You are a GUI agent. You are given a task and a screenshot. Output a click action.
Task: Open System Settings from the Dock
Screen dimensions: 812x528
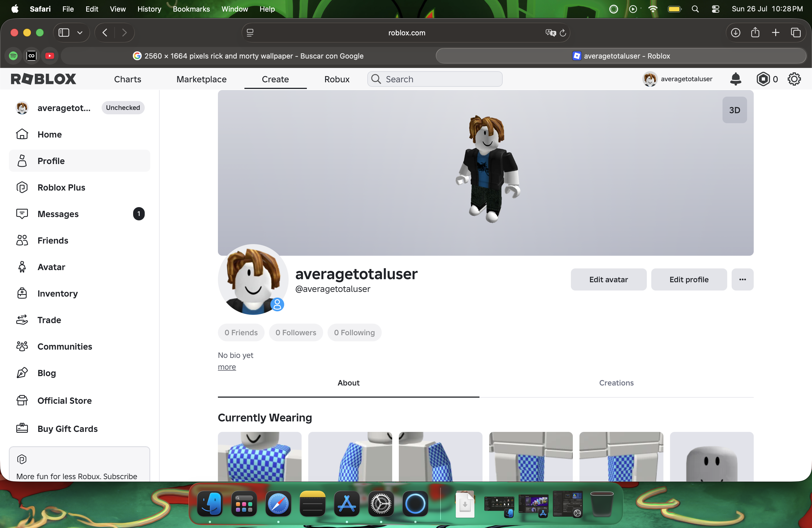pyautogui.click(x=381, y=504)
